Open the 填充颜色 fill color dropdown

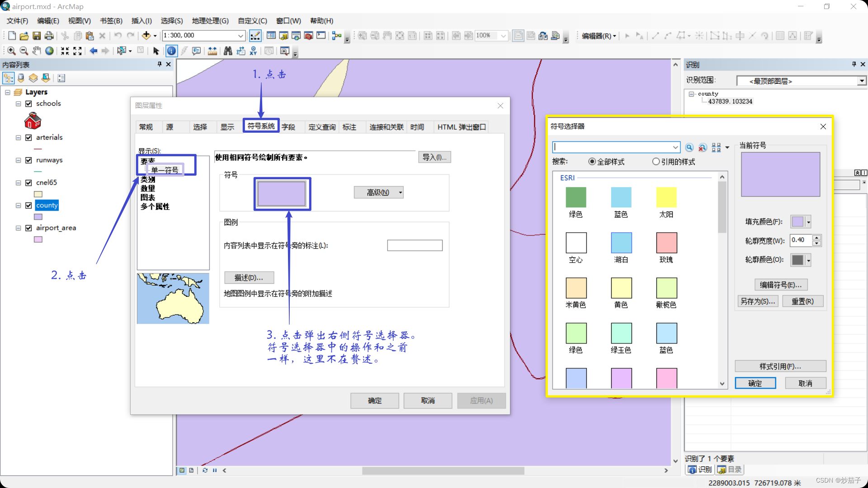808,222
